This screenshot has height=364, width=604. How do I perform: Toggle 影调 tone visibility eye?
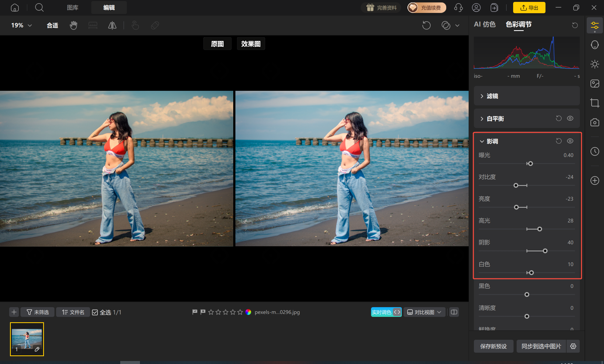tap(570, 141)
